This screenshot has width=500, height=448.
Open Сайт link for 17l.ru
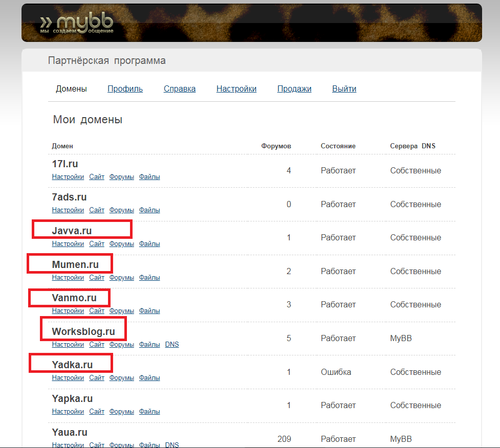(x=97, y=177)
